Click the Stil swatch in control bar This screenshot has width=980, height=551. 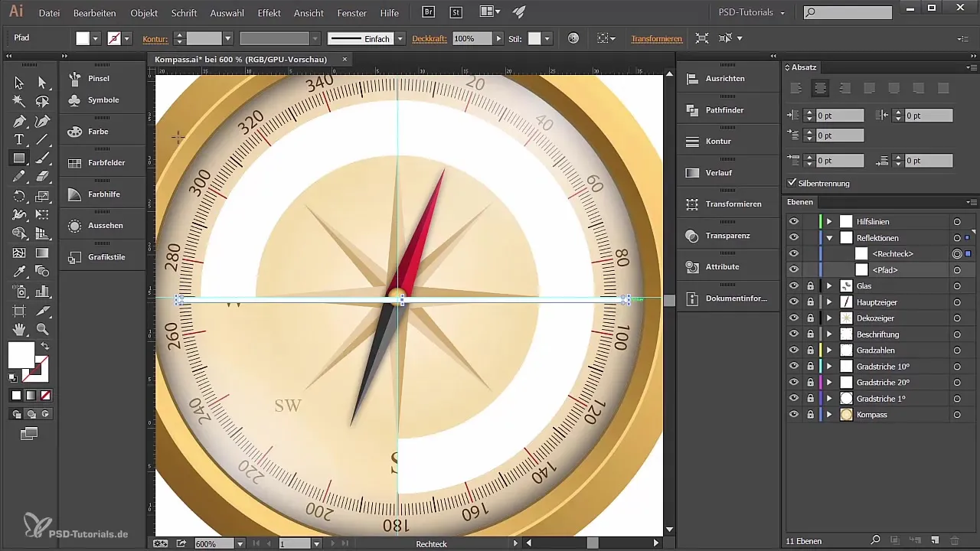(x=534, y=38)
